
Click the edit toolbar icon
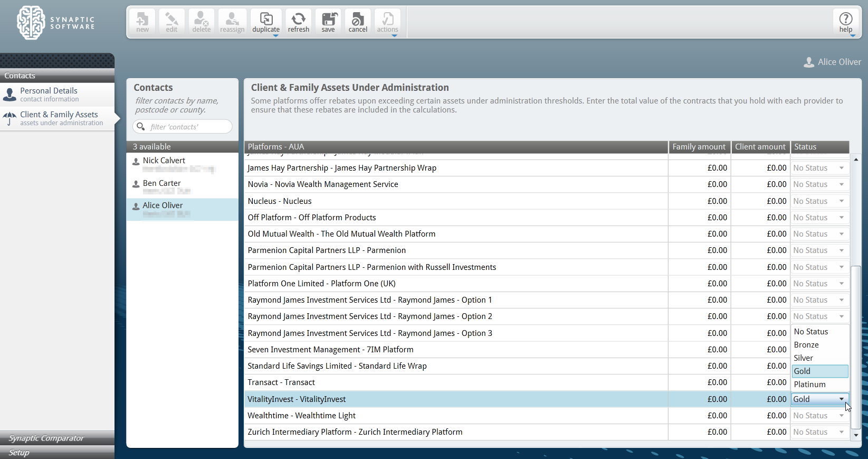171,22
